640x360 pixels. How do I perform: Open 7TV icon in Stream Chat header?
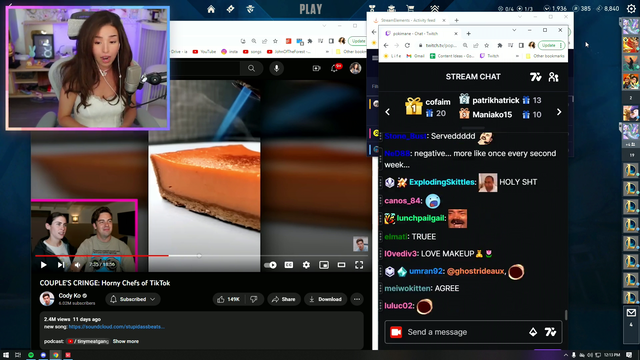click(536, 77)
